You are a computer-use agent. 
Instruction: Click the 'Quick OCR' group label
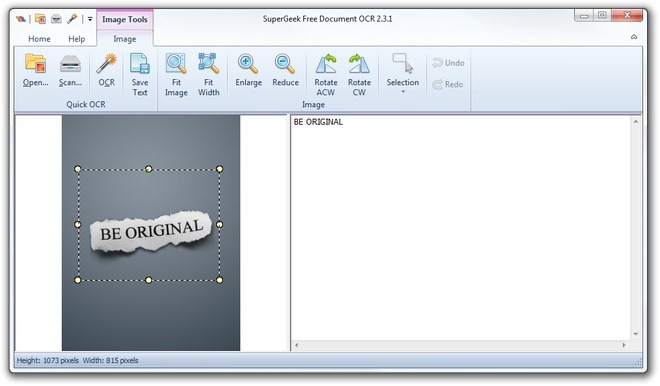86,104
